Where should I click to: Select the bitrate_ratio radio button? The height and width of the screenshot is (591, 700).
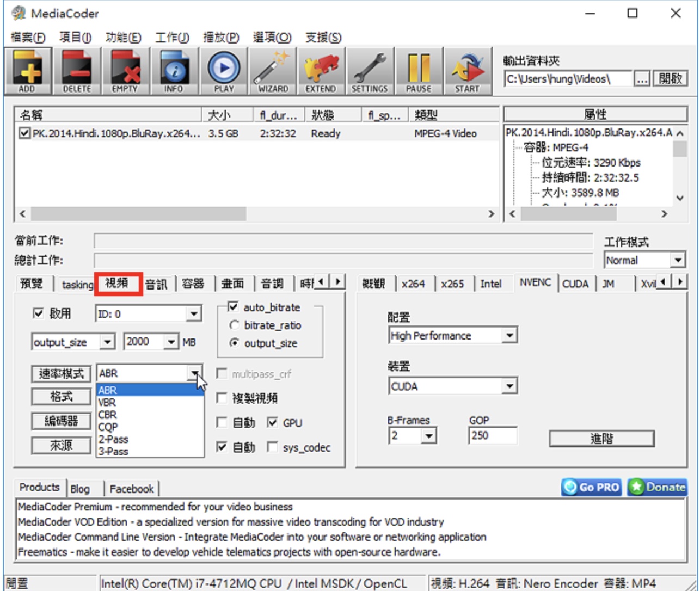234,325
